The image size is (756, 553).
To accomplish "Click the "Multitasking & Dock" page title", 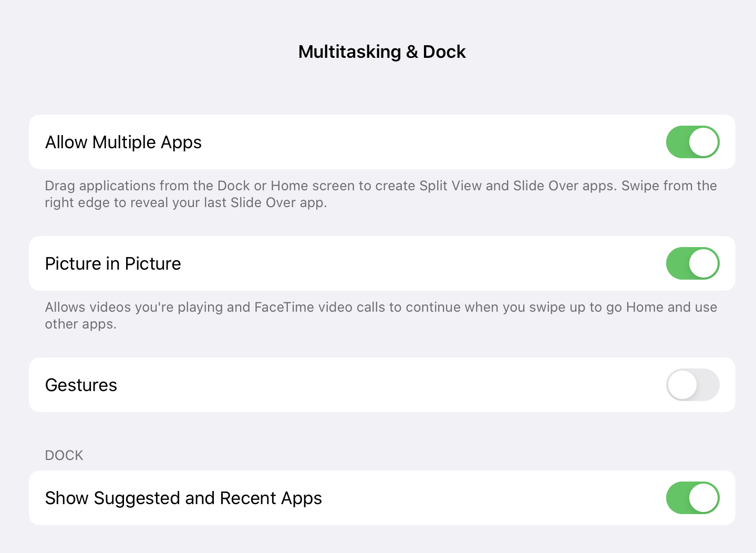I will (382, 52).
